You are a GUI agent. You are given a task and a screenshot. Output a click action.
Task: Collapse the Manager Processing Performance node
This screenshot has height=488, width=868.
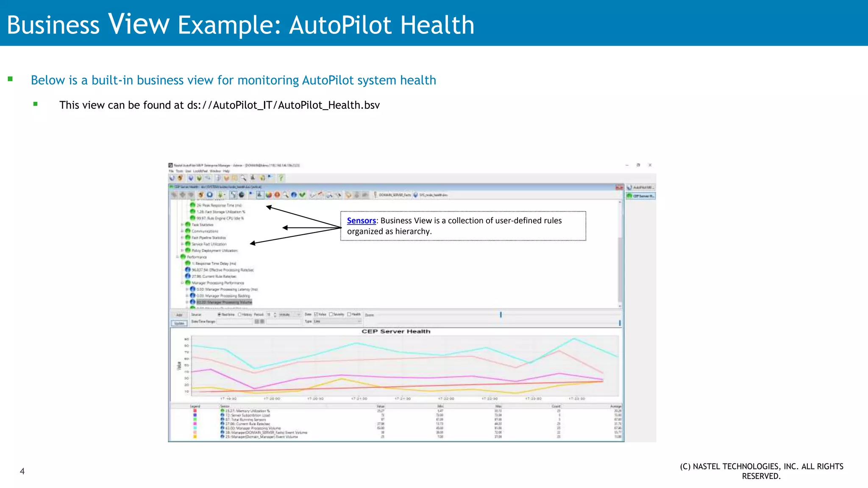coord(182,283)
